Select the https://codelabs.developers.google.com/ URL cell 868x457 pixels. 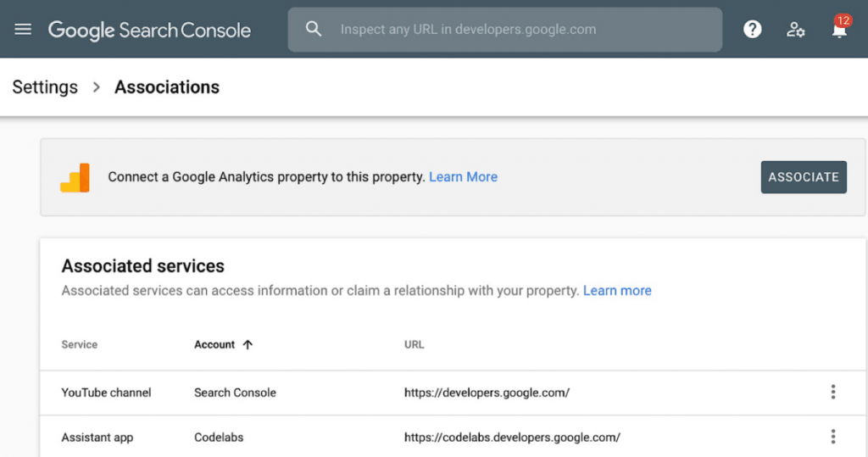pyautogui.click(x=512, y=437)
